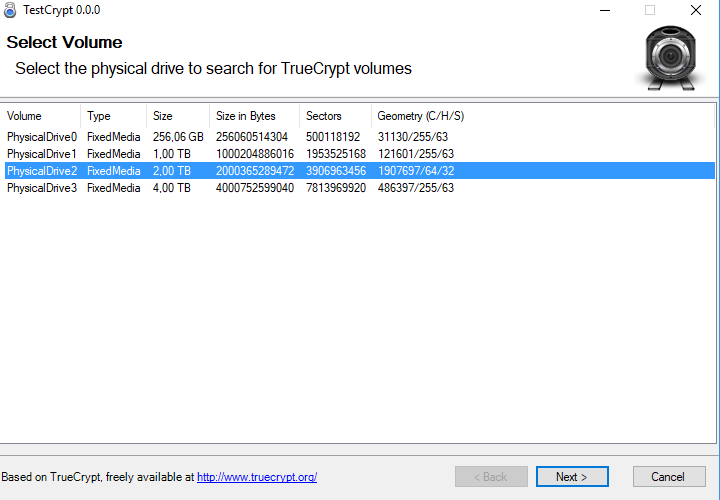Click byte value 4000752599040
The image size is (720, 500).
point(255,188)
